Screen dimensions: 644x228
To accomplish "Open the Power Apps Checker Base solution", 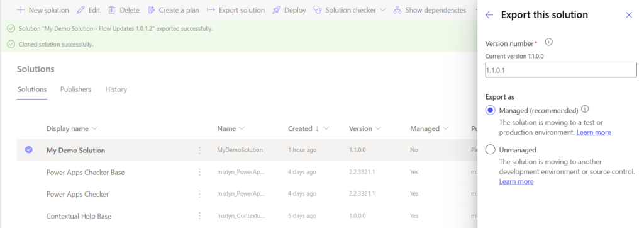I will point(86,172).
